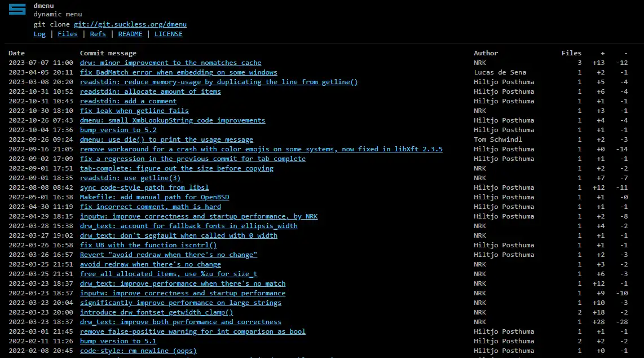Screen dimensions: 644x358
Task: Click author name 'Tom Schwindl'
Action: coord(498,139)
